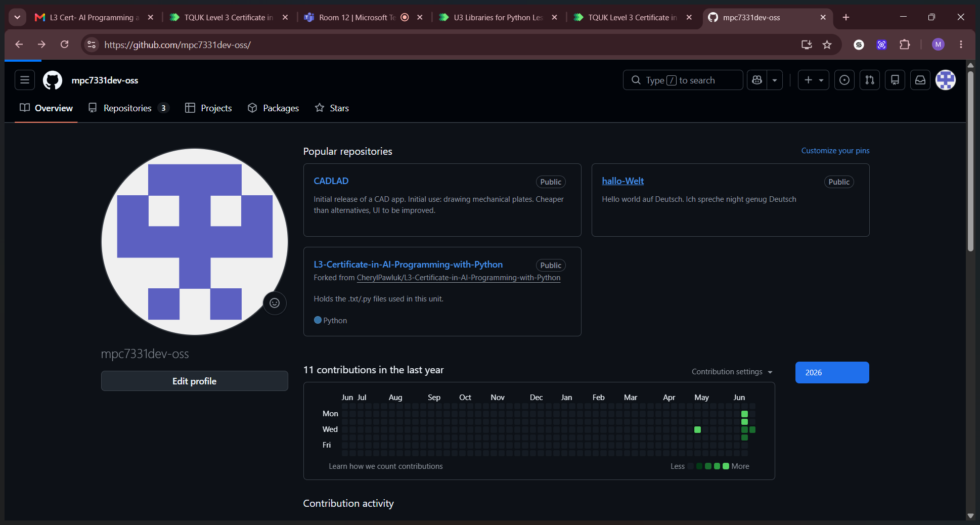
Task: Select the 2026 year button
Action: click(832, 372)
